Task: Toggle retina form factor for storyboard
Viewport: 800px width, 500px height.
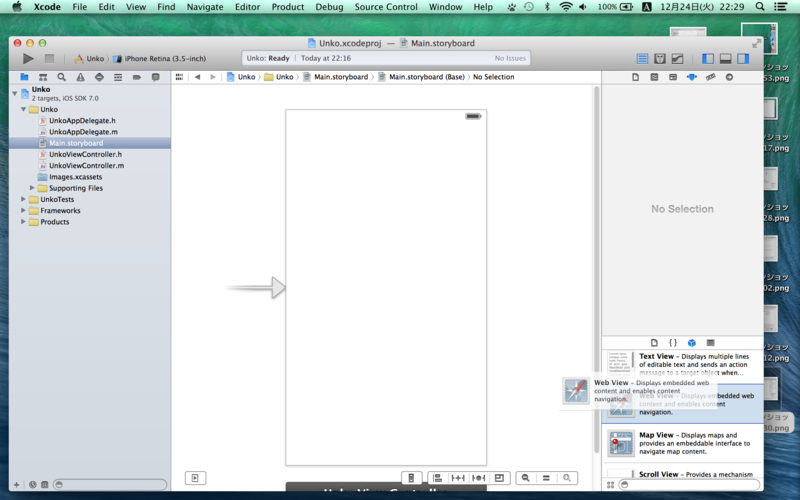Action: tap(411, 478)
